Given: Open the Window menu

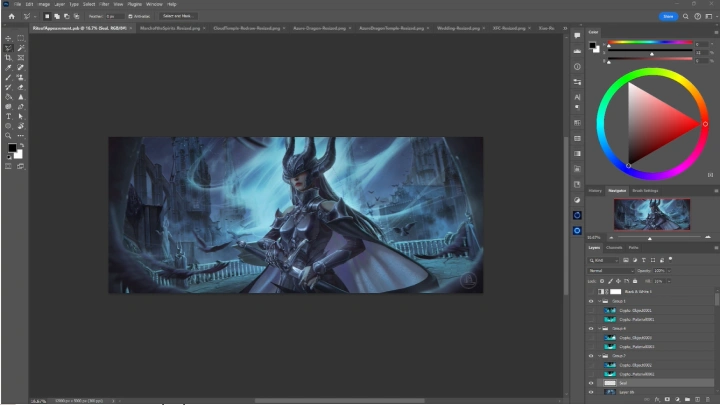Looking at the screenshot, I should coord(154,4).
